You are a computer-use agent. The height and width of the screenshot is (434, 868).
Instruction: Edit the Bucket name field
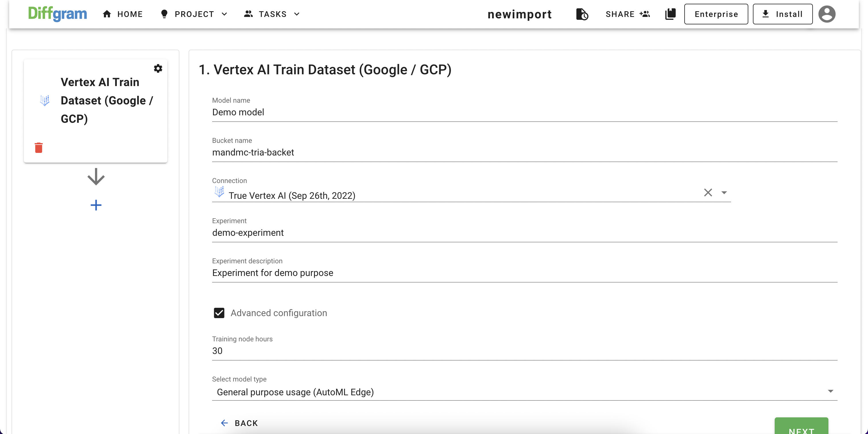point(524,153)
